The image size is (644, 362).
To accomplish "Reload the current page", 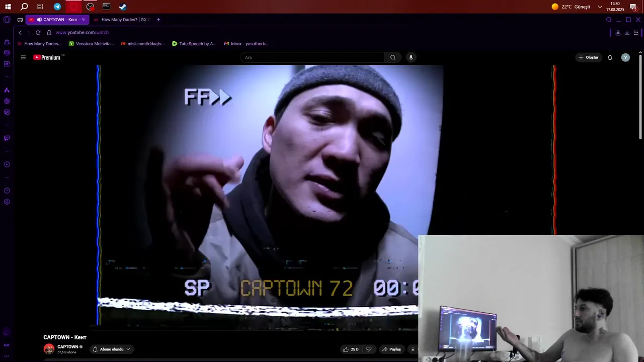I will click(x=38, y=32).
